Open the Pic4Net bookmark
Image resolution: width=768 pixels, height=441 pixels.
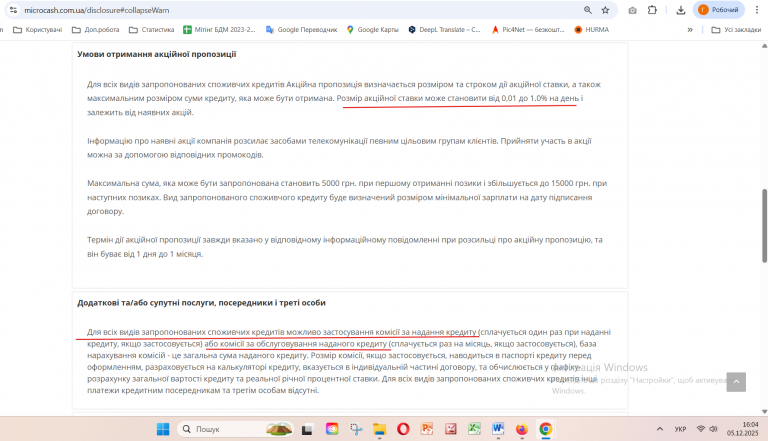click(528, 30)
